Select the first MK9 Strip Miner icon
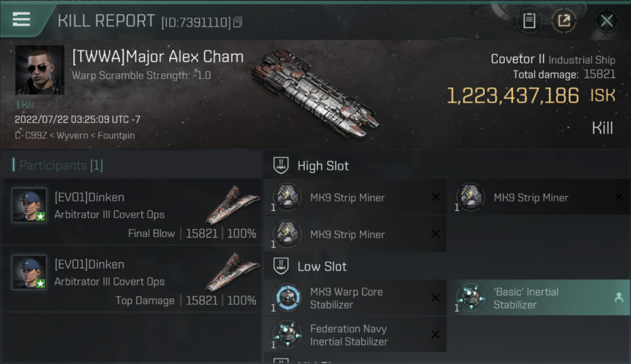 tap(287, 198)
